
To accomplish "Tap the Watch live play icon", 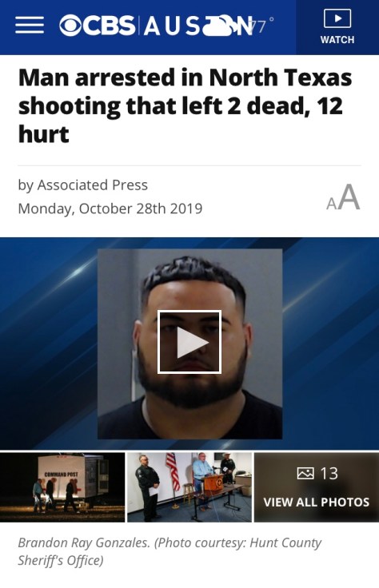I will [337, 18].
